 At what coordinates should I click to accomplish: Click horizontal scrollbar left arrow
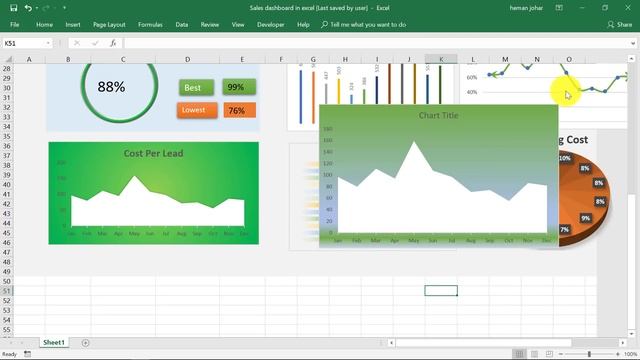pos(391,343)
